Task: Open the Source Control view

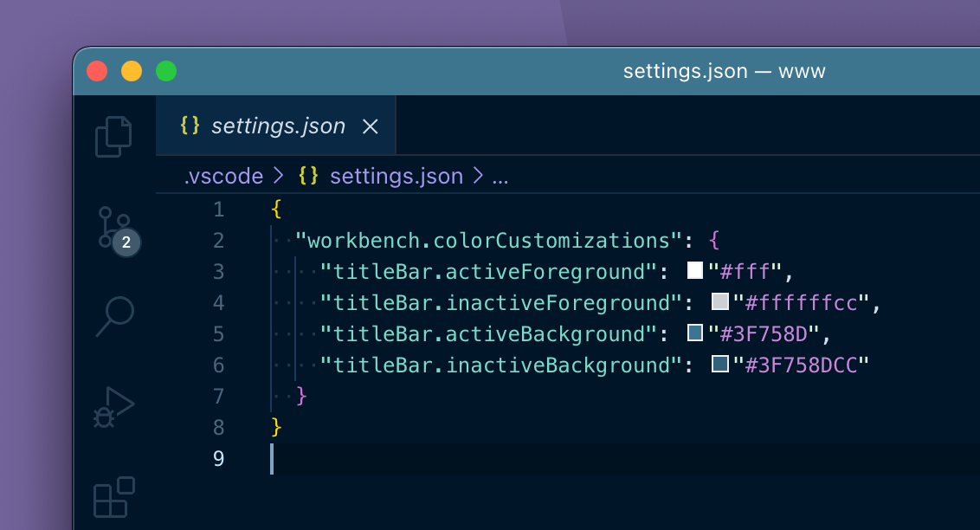Action: pyautogui.click(x=114, y=228)
